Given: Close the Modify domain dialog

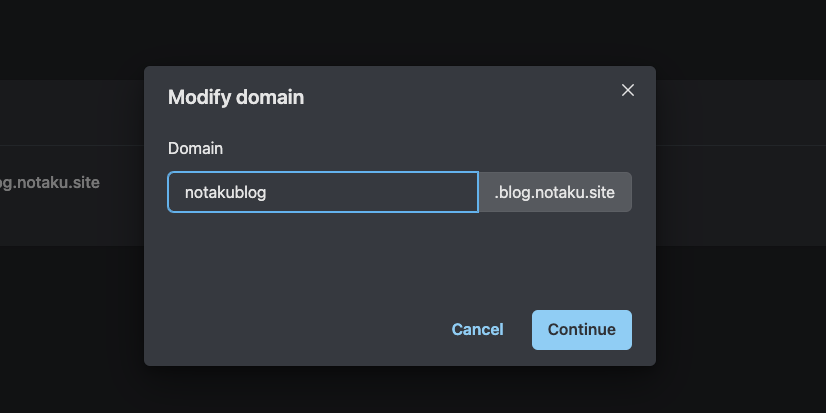Looking at the screenshot, I should tap(628, 90).
